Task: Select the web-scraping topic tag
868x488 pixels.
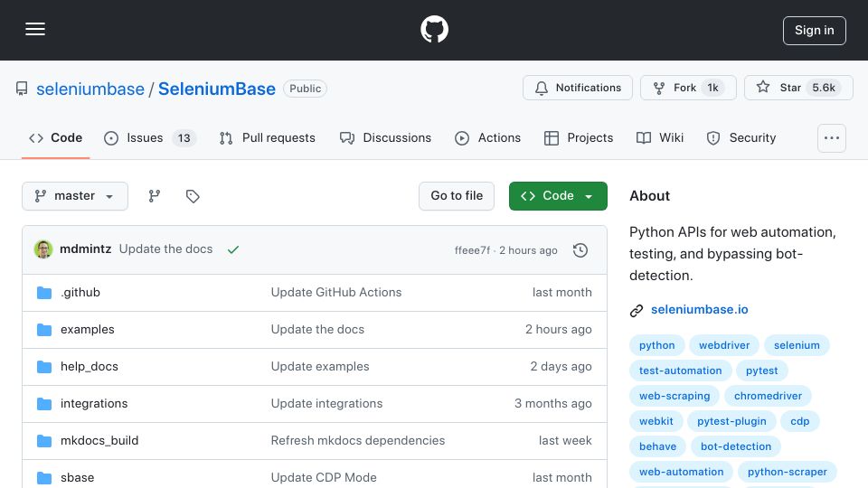Action: 675,396
